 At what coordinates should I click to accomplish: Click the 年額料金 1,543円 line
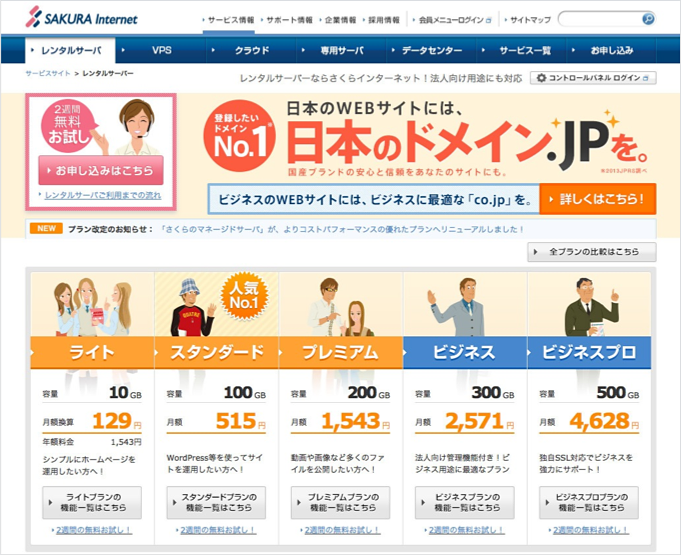pyautogui.click(x=92, y=442)
